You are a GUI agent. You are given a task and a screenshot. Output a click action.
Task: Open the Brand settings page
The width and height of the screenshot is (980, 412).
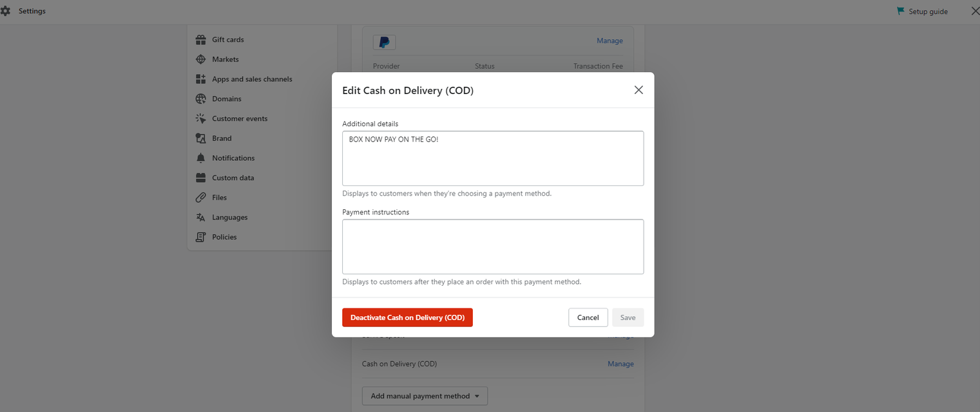[222, 138]
